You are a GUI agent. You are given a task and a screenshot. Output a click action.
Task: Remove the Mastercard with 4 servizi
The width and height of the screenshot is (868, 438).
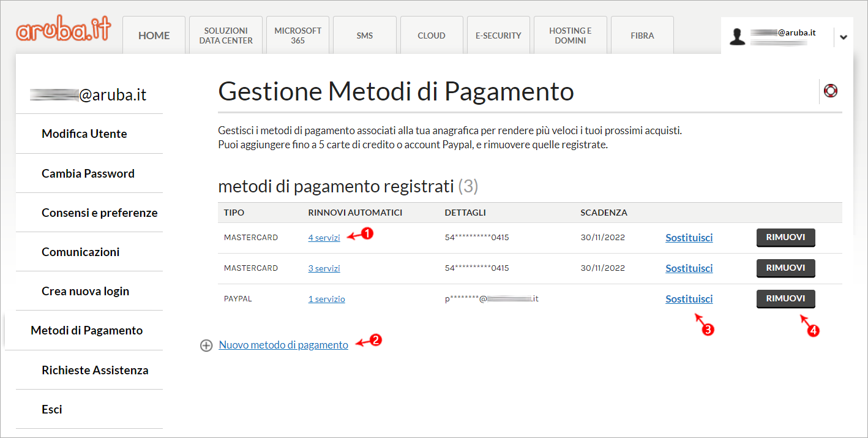tap(786, 238)
